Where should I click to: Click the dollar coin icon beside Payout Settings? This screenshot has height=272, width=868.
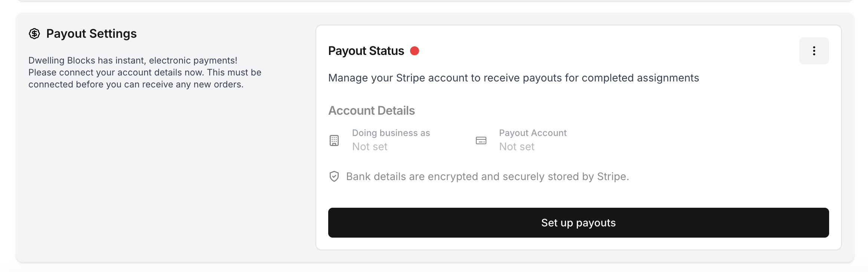pos(34,34)
